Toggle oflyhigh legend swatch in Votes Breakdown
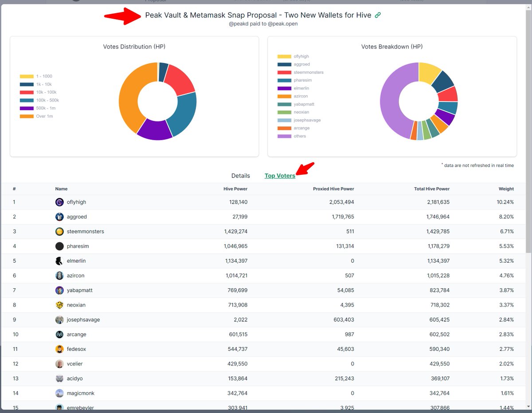The width and height of the screenshot is (532, 413). tap(284, 56)
